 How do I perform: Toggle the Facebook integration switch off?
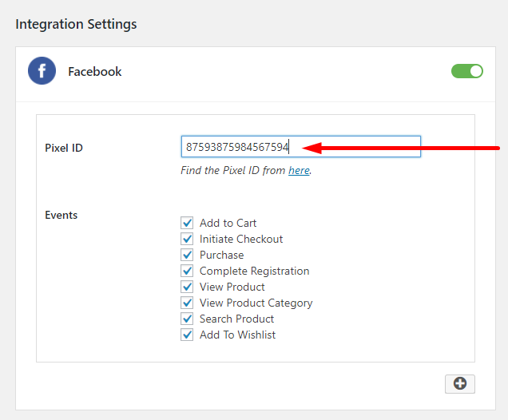coord(466,71)
